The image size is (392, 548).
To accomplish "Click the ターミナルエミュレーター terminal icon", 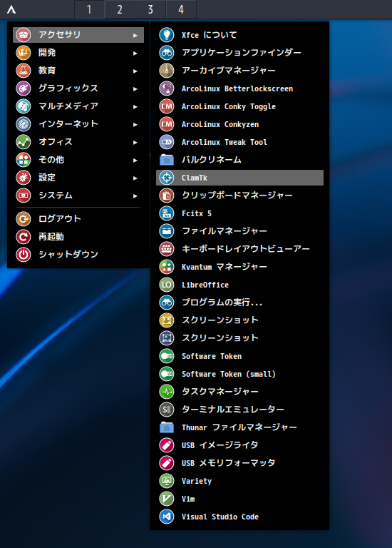I will coord(167,410).
